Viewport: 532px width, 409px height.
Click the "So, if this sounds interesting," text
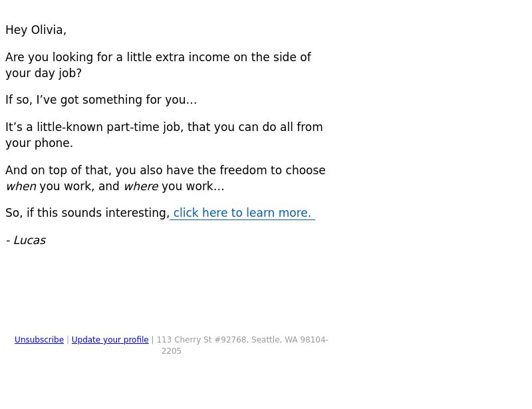point(88,213)
